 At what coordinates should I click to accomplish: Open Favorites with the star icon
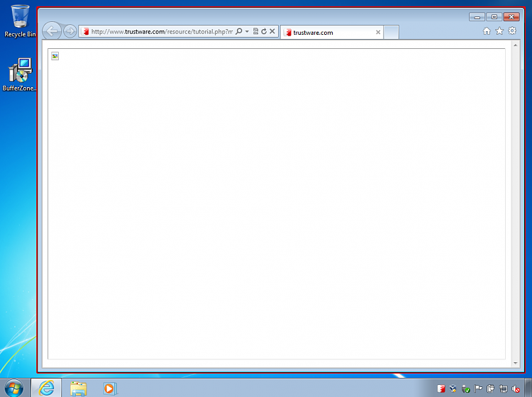[x=499, y=31]
